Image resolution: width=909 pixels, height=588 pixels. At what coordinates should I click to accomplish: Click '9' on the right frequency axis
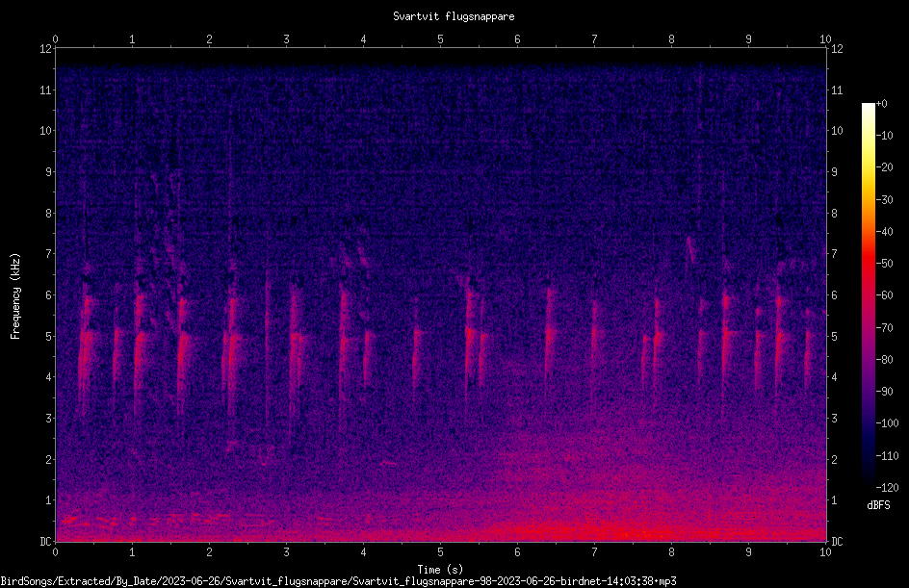click(834, 172)
